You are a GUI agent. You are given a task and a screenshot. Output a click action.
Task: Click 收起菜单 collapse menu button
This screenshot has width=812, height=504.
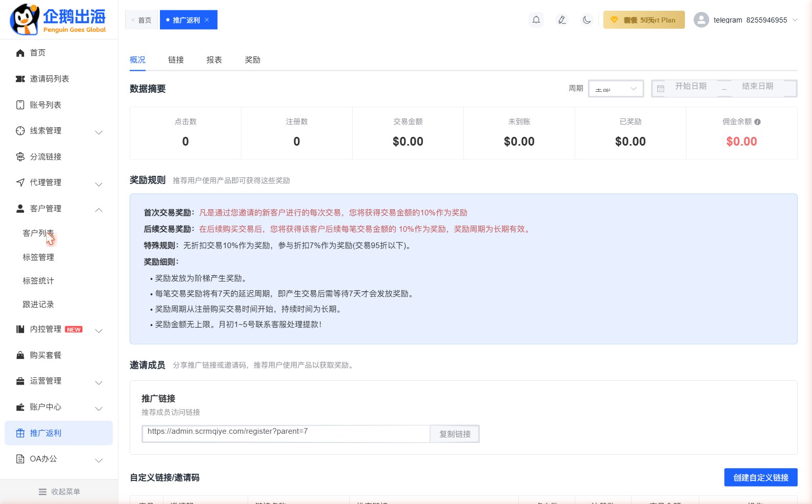tap(59, 492)
